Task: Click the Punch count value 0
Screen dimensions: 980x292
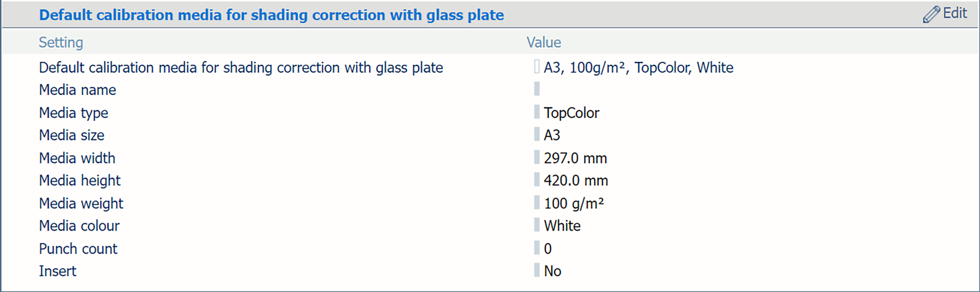Action: point(548,249)
